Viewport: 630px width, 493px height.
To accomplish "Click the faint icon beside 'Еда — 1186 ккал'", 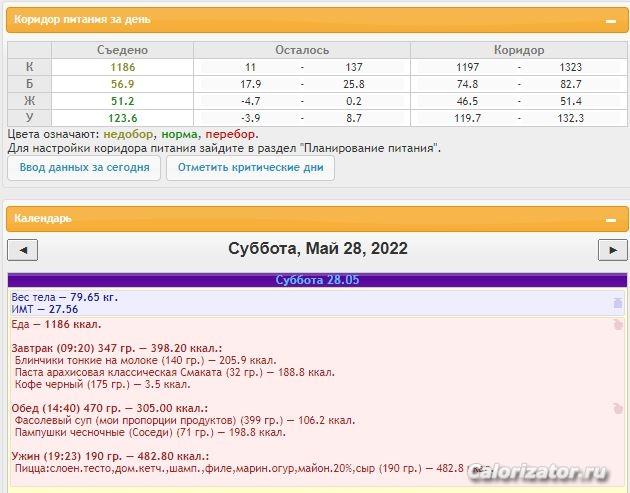I will [x=618, y=324].
